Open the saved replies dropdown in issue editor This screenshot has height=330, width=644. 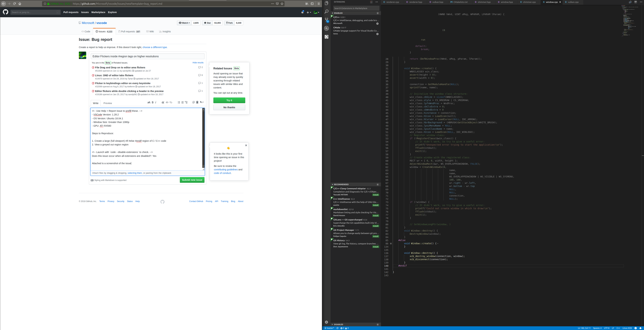202,102
